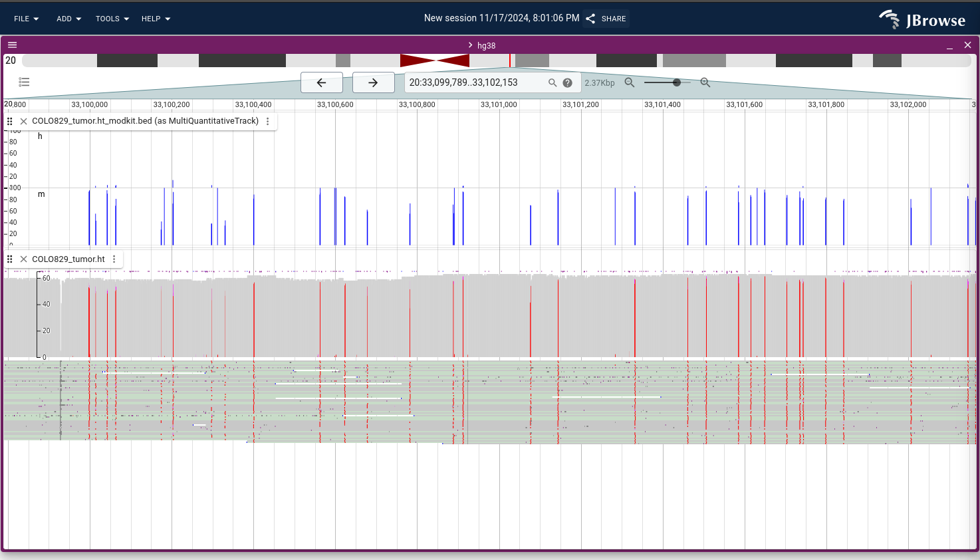Zoom out using the minus magnifier
The image size is (980, 560).
(x=630, y=82)
